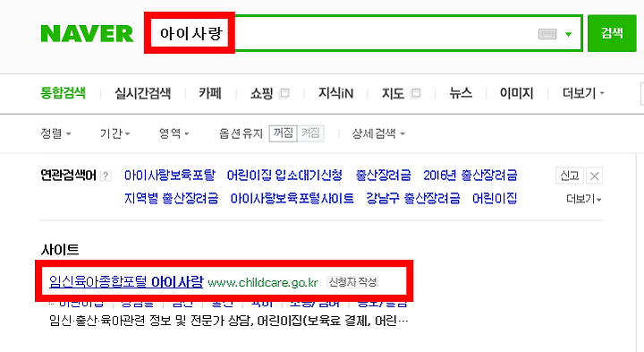The image size is (644, 352).
Task: Click related search 아이사랑보육포털사이트
Action: (x=292, y=199)
